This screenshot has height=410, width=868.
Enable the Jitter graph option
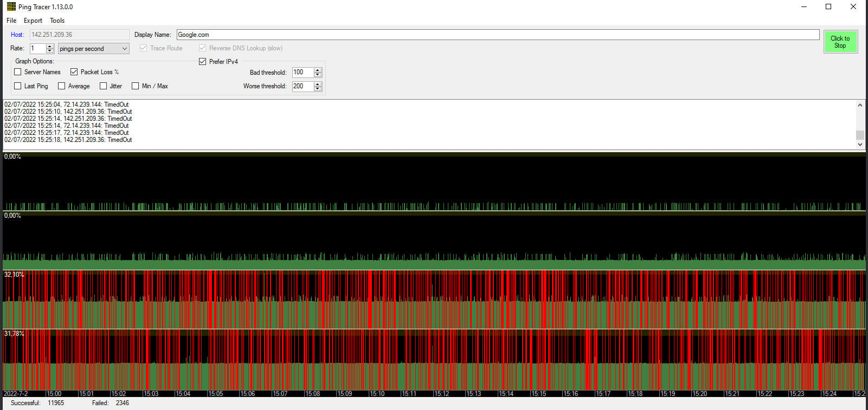tap(103, 86)
